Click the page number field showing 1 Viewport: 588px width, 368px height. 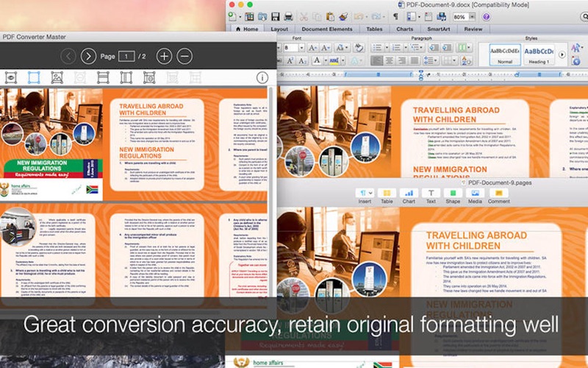pyautogui.click(x=126, y=57)
